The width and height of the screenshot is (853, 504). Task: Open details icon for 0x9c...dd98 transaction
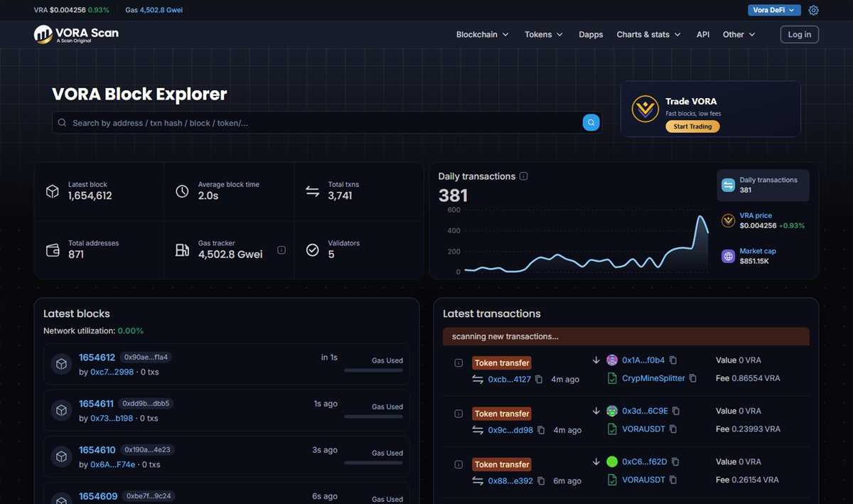tap(458, 414)
